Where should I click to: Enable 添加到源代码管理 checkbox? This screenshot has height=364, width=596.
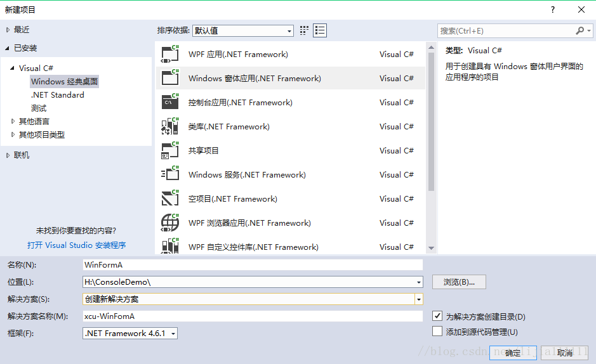[x=437, y=332]
